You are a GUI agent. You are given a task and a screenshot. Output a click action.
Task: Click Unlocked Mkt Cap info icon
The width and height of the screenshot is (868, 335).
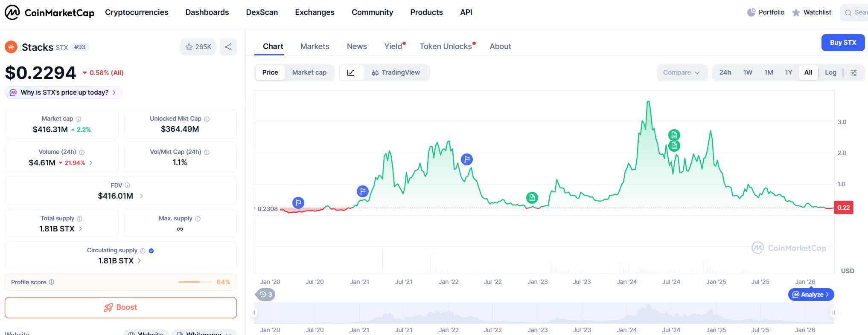(207, 119)
